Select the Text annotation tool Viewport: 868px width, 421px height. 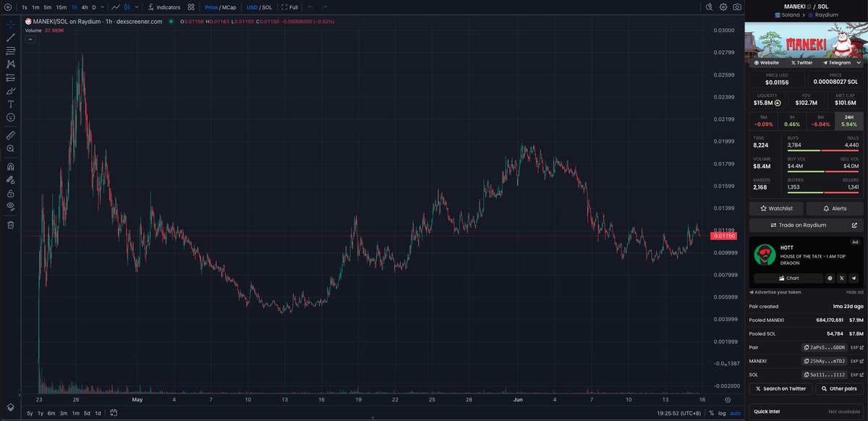click(11, 104)
